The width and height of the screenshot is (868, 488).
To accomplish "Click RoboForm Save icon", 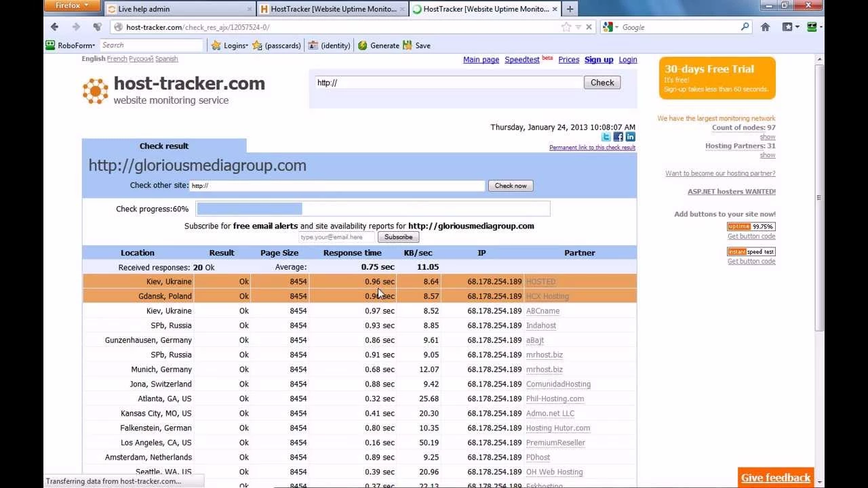I will pos(416,45).
